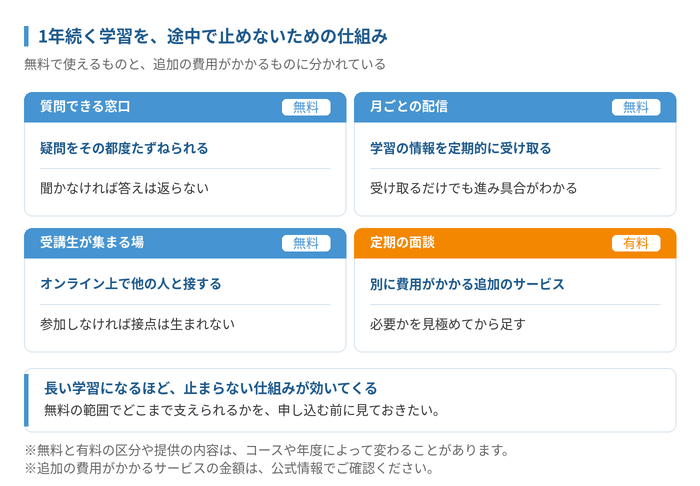Click 聞かなければ答えは返らない description
700x486 pixels.
125,188
